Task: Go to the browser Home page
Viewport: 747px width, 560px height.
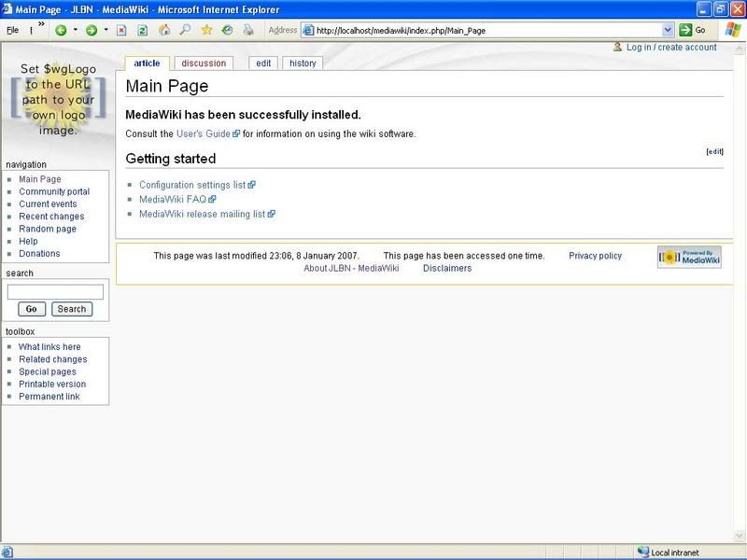Action: (164, 30)
